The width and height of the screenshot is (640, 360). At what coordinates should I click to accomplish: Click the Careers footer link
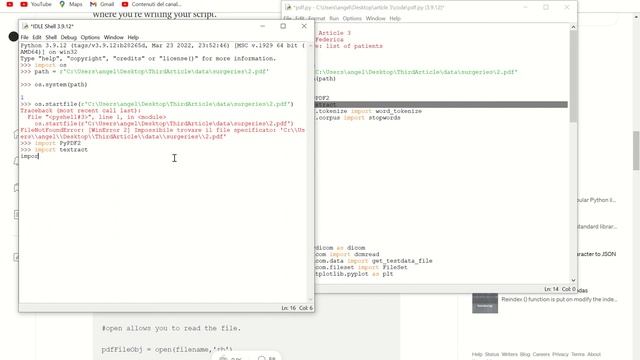(x=541, y=354)
